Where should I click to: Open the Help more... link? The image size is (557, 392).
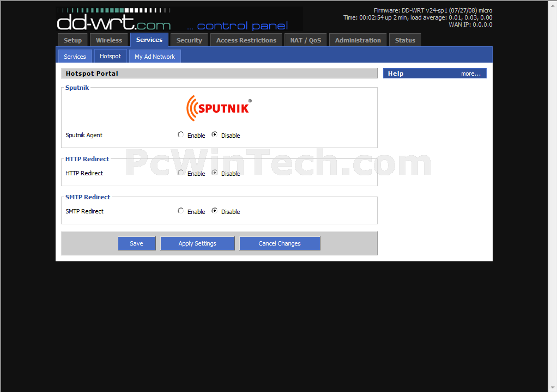pyautogui.click(x=471, y=74)
